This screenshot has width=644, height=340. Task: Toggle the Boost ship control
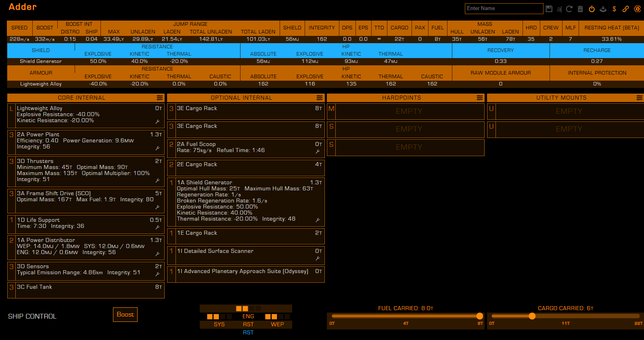(x=125, y=315)
